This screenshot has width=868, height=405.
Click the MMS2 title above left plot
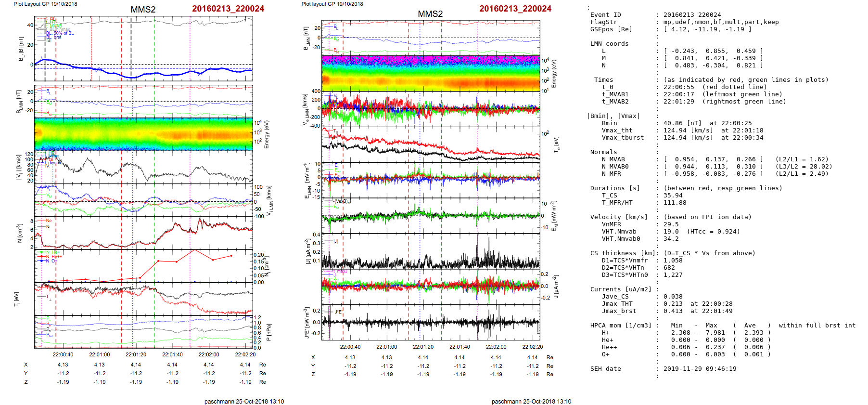(143, 10)
